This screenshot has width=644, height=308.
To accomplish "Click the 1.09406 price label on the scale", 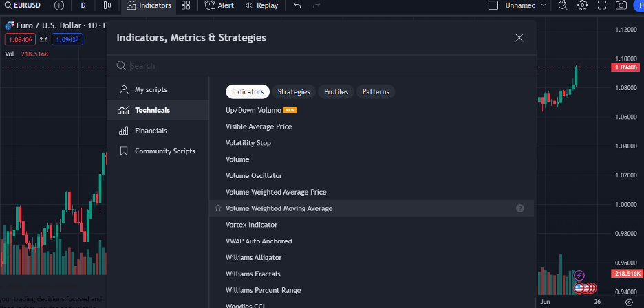I will click(x=627, y=67).
